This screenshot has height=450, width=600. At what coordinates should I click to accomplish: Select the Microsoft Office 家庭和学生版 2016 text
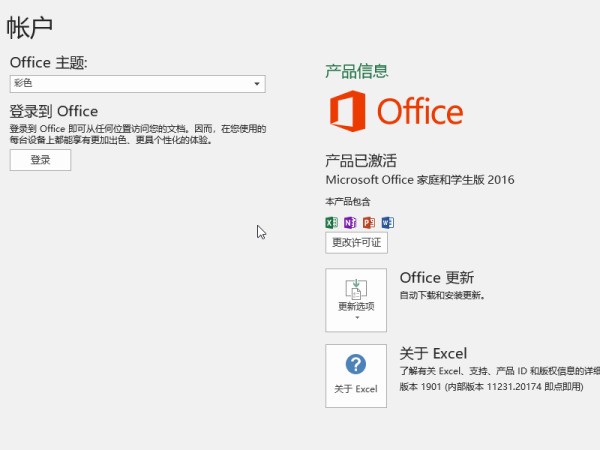[420, 180]
